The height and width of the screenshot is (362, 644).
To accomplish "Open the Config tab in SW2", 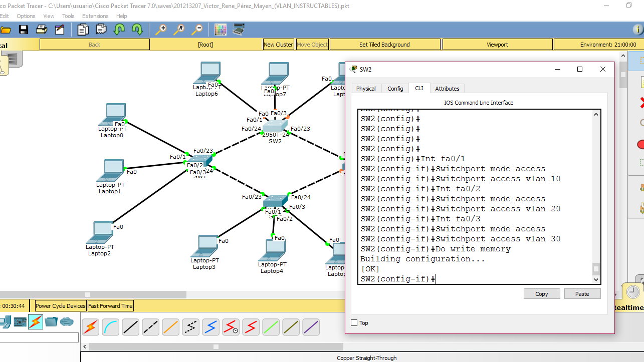I will [395, 89].
